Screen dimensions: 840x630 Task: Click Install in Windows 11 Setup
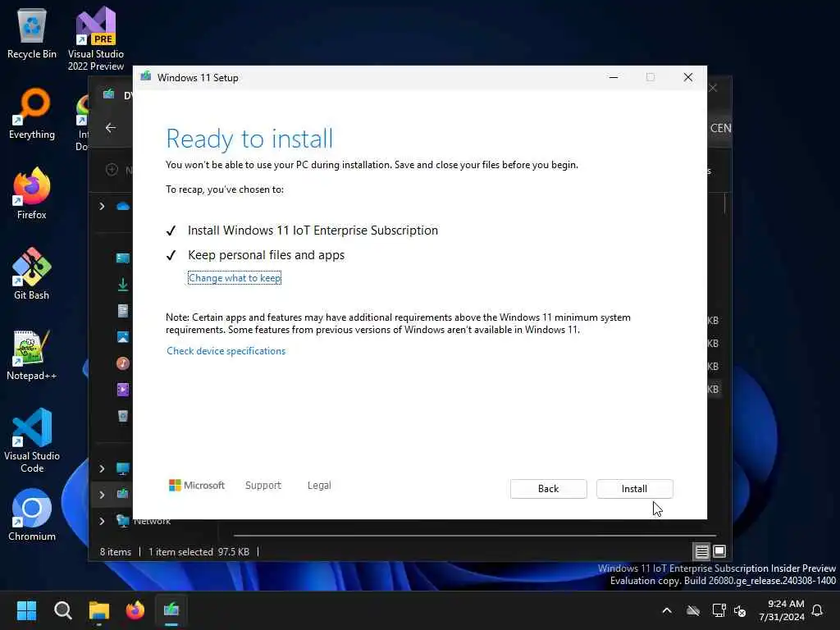(x=634, y=489)
